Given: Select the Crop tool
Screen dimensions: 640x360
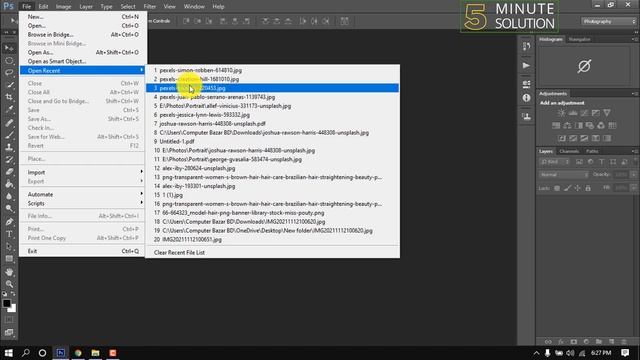Looking at the screenshot, I should pyautogui.click(x=9, y=97).
